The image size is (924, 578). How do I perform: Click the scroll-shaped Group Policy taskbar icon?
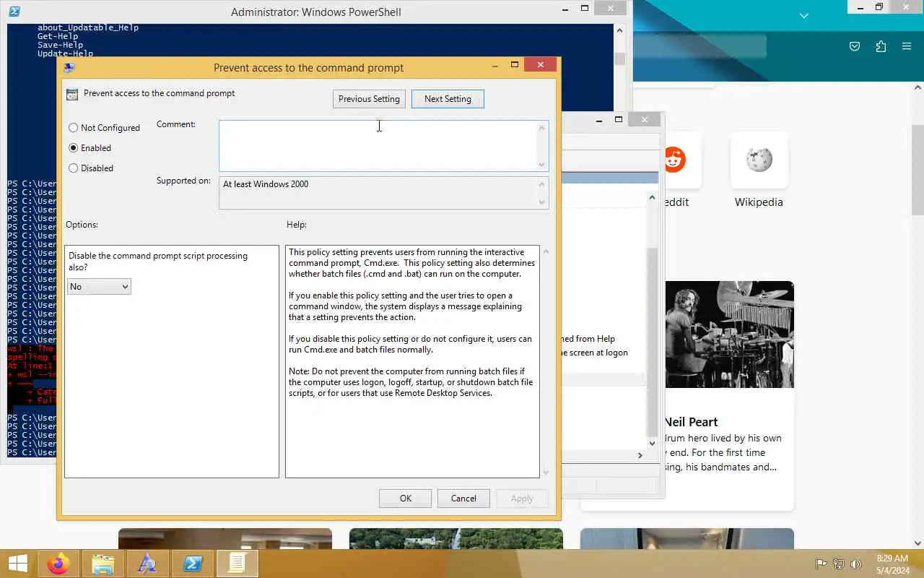[237, 564]
